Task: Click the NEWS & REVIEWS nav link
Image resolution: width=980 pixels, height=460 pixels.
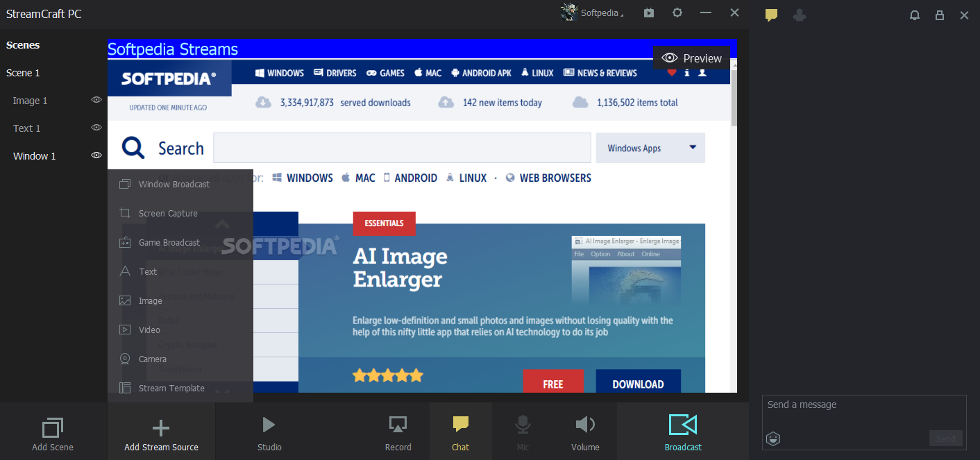Action: pos(600,73)
